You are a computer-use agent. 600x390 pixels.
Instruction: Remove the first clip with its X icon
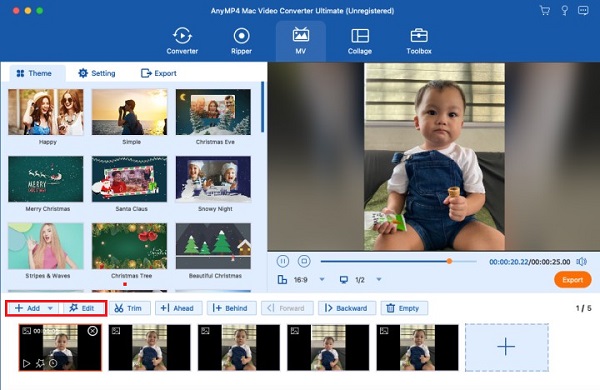93,331
